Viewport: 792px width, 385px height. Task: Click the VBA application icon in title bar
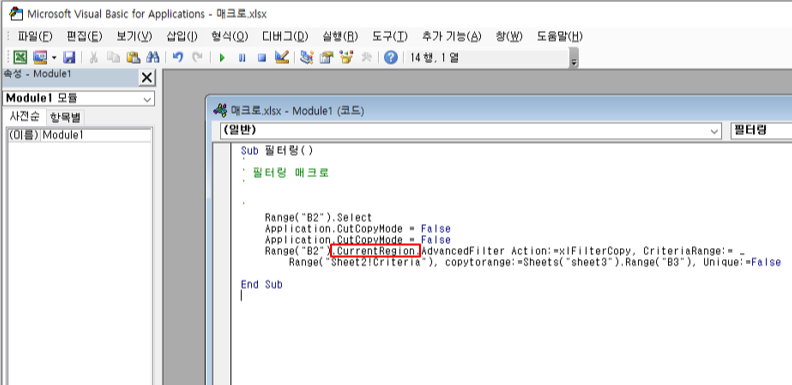coord(17,14)
